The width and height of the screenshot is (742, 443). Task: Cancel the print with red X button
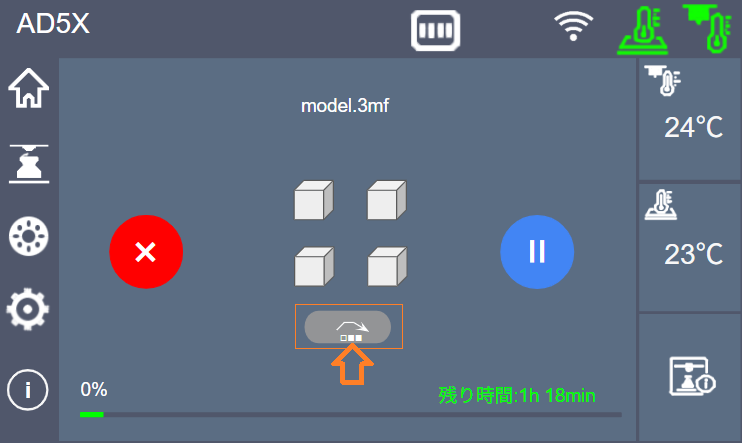pos(146,252)
